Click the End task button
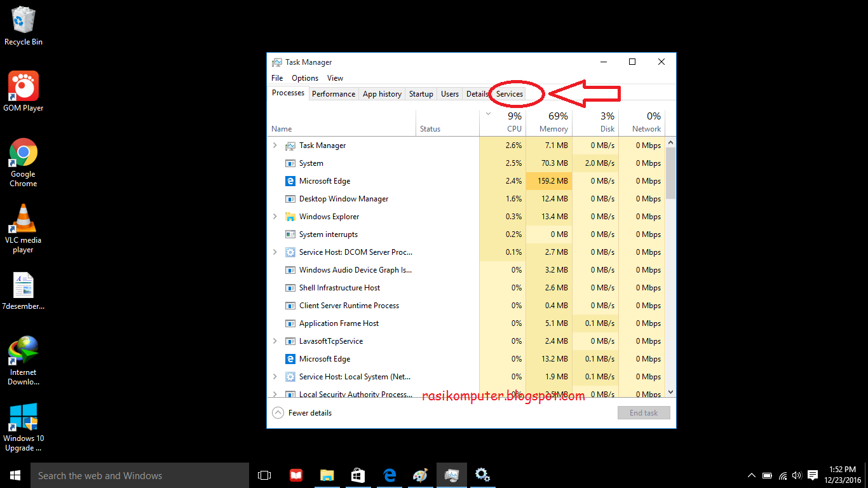Screen dimensions: 868x488 (644, 413)
